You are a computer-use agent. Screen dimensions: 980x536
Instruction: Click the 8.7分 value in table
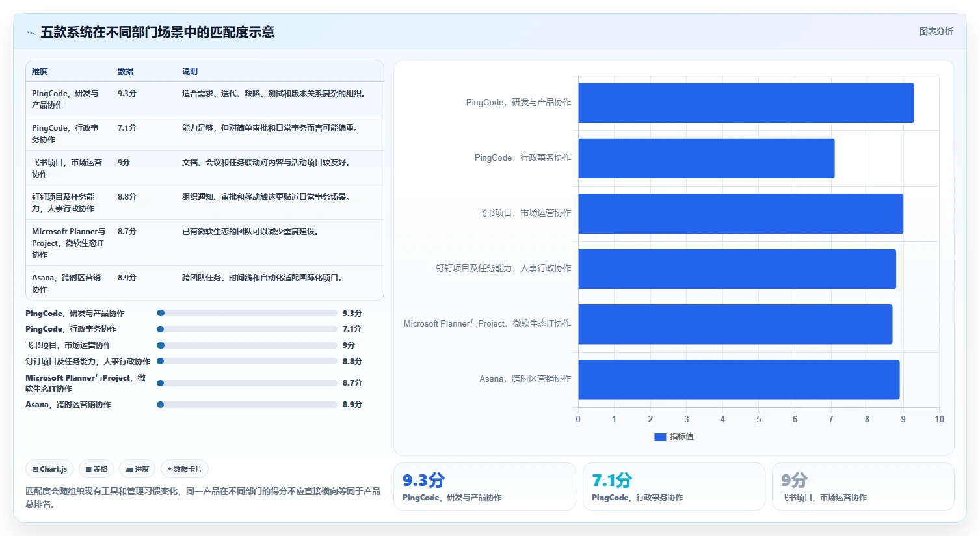click(x=127, y=231)
